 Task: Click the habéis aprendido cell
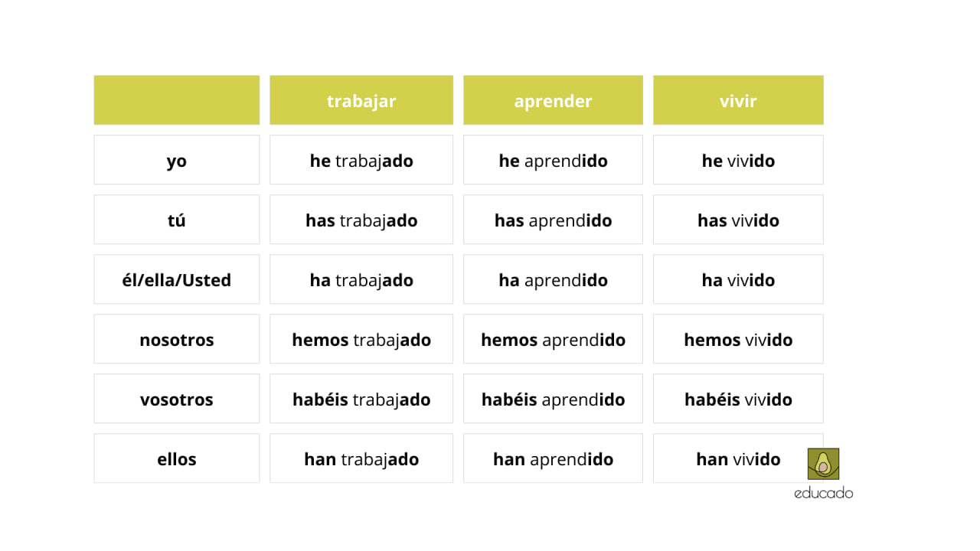pyautogui.click(x=553, y=399)
